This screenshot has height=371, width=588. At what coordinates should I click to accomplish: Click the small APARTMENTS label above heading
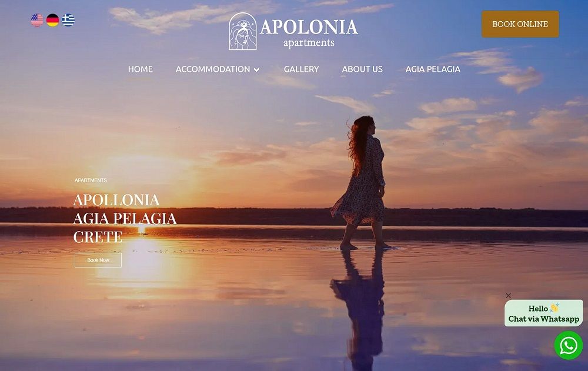pos(91,180)
